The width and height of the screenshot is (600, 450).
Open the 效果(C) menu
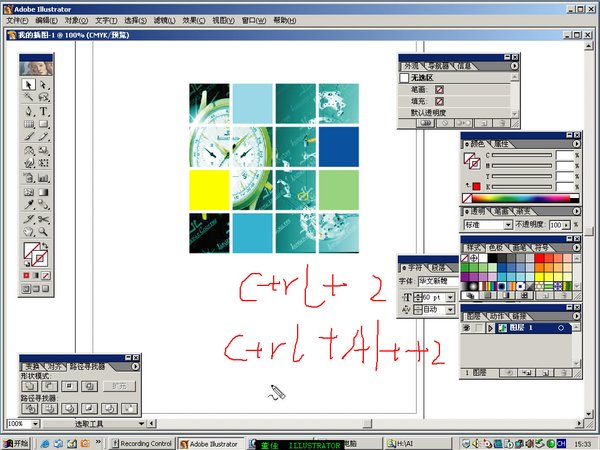(x=194, y=20)
